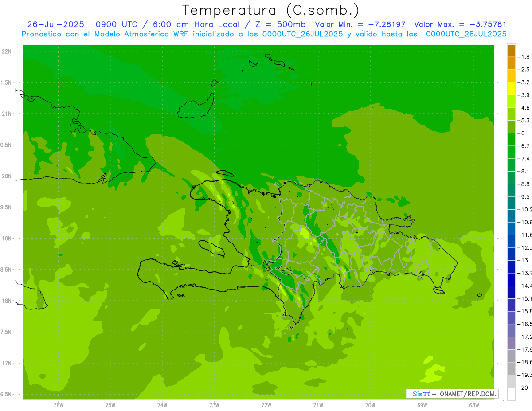The height and width of the screenshot is (411, 532).
Task: Click the 'Temperatura (C,somb.)' chart title
Action: pyautogui.click(x=270, y=10)
